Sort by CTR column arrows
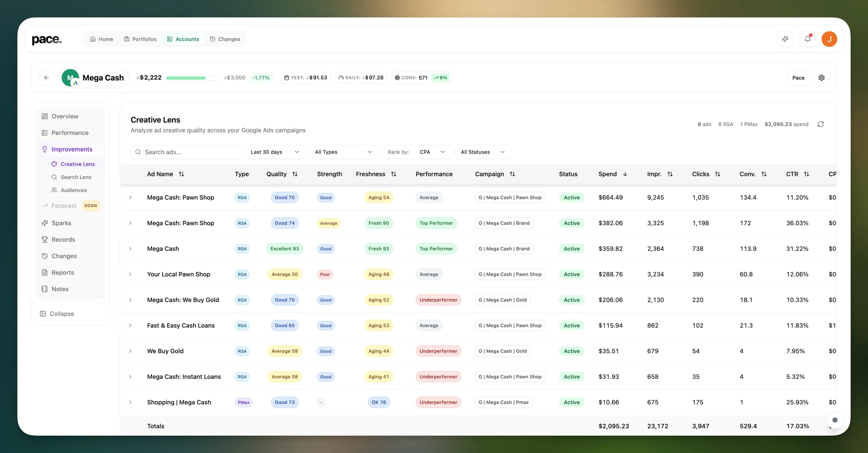868x453 pixels. click(x=807, y=174)
